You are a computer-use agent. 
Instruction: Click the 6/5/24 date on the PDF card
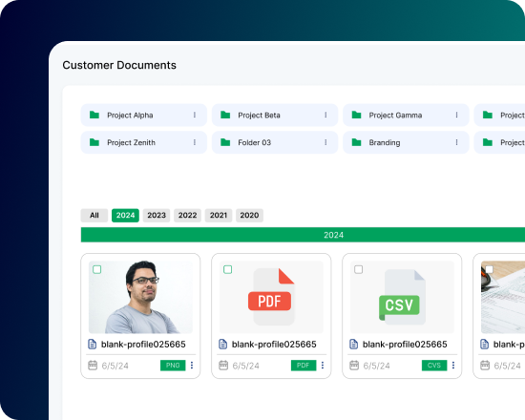click(x=245, y=366)
